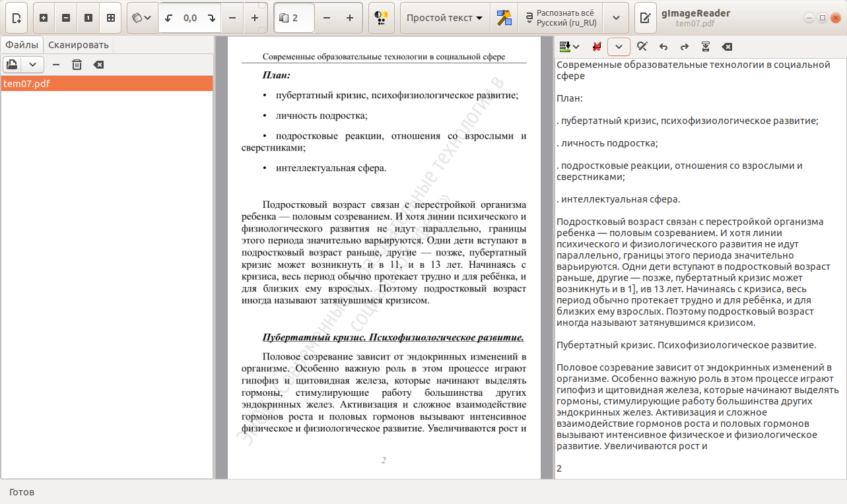Click the Готов status bar text

tap(22, 492)
